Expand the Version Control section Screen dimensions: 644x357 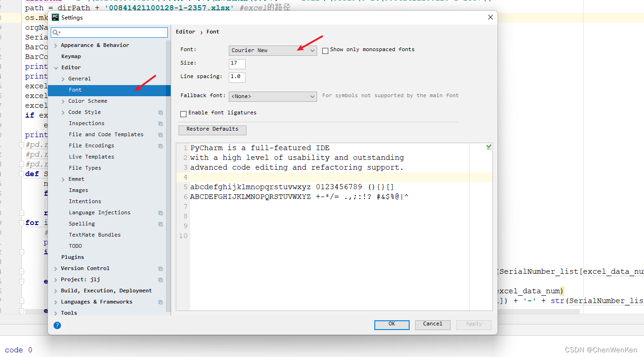[56, 269]
